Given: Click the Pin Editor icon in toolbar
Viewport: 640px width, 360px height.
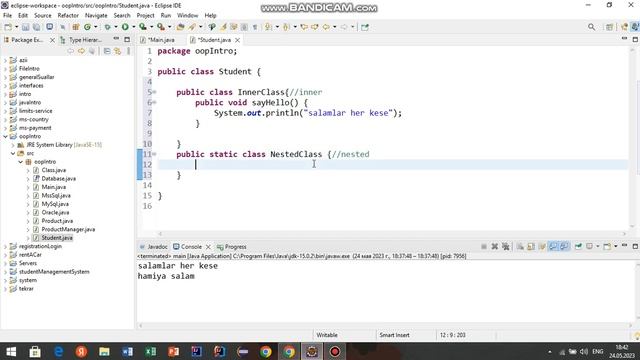Looking at the screenshot, I should coord(365,27).
